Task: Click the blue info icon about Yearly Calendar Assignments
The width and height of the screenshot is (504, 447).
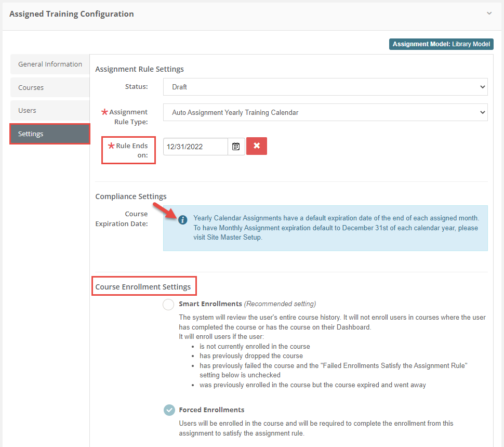Action: [182, 220]
